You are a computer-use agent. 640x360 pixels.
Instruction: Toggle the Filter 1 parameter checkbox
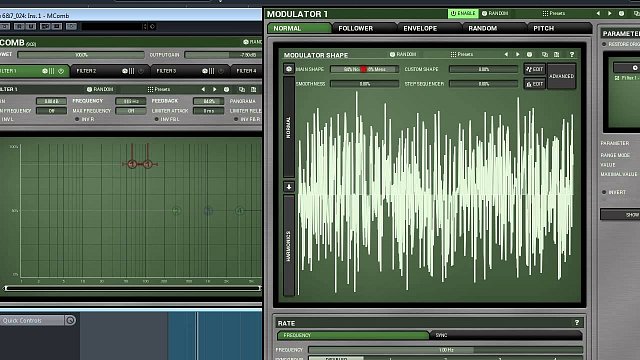point(617,78)
